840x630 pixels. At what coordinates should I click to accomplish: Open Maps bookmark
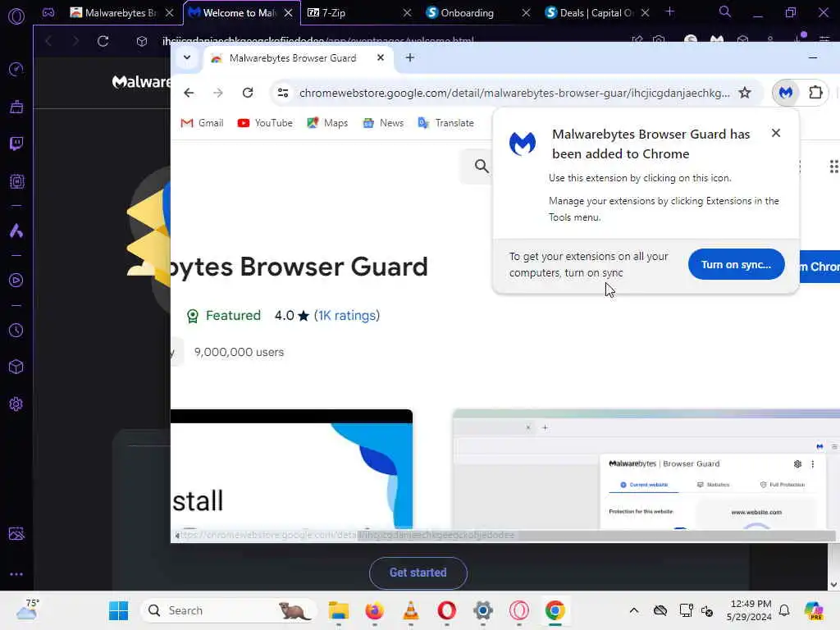click(327, 123)
